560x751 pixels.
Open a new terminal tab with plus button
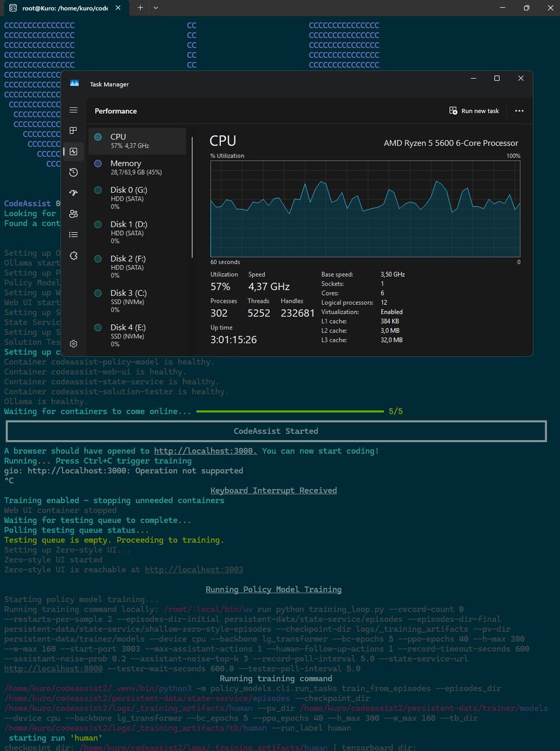(140, 8)
